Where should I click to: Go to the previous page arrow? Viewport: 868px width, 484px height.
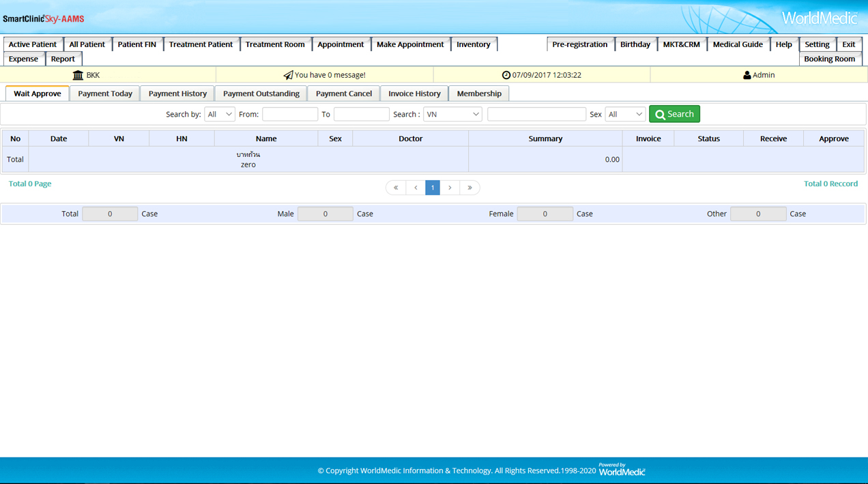(x=416, y=188)
